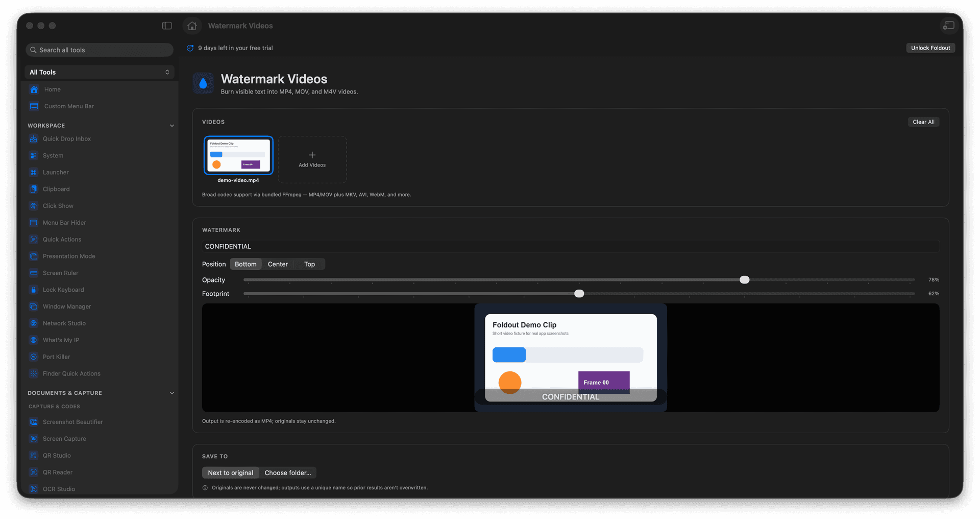Set watermark position to Bottom

[x=246, y=264]
